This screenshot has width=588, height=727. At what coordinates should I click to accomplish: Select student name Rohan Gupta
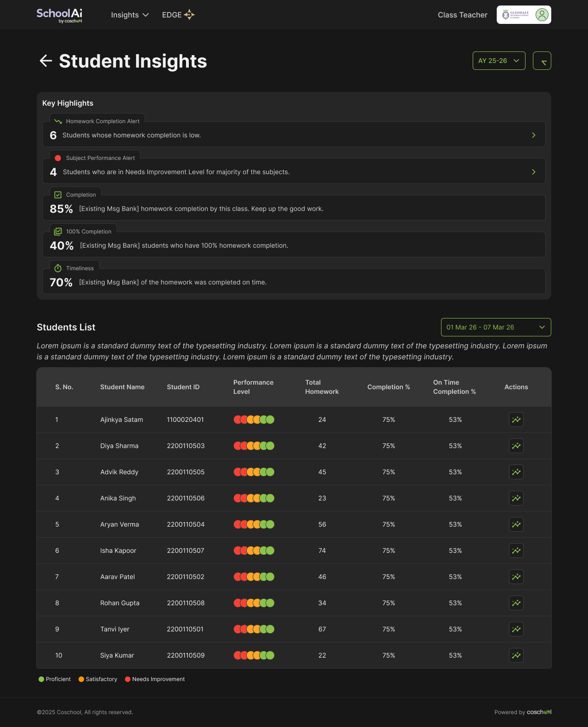tap(120, 603)
